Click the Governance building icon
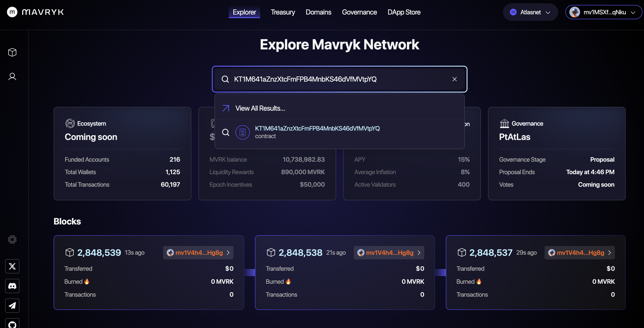Screen dimensions: 644x328 click(504, 124)
